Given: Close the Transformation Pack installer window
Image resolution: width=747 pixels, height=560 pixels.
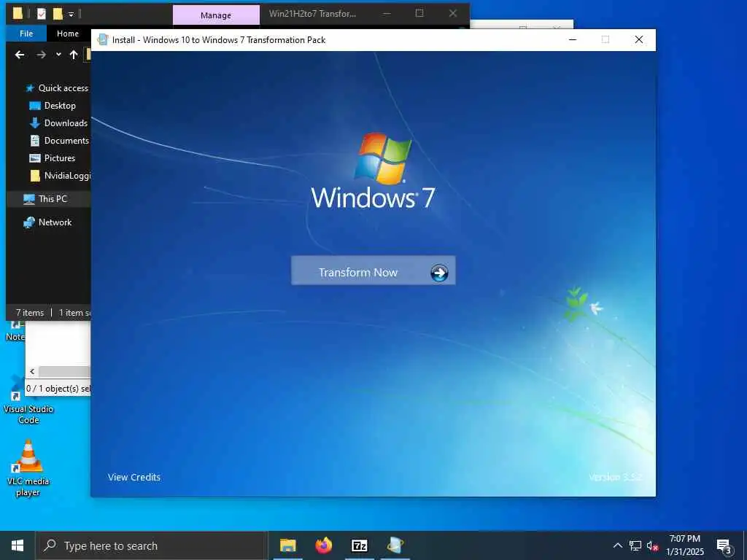Looking at the screenshot, I should coord(639,39).
